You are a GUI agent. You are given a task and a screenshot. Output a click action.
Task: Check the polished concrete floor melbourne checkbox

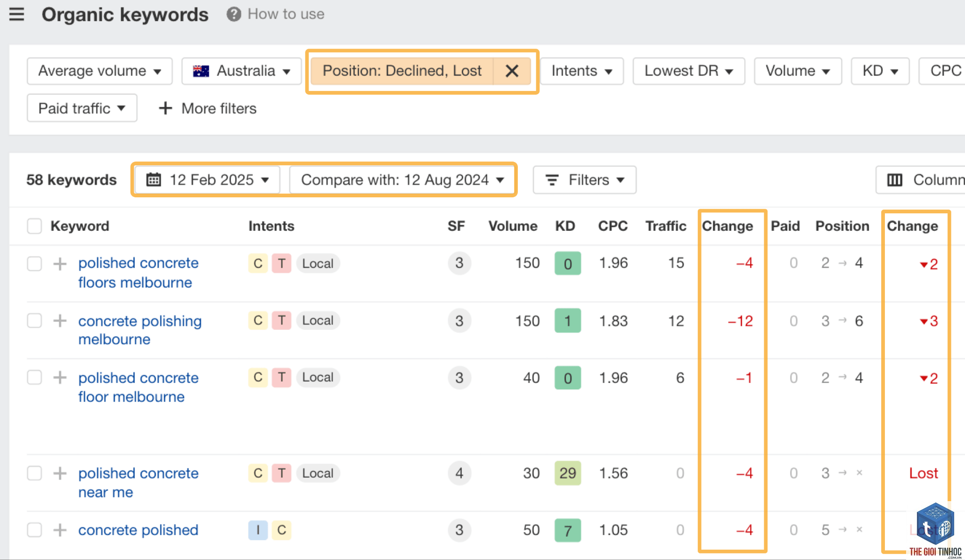34,377
